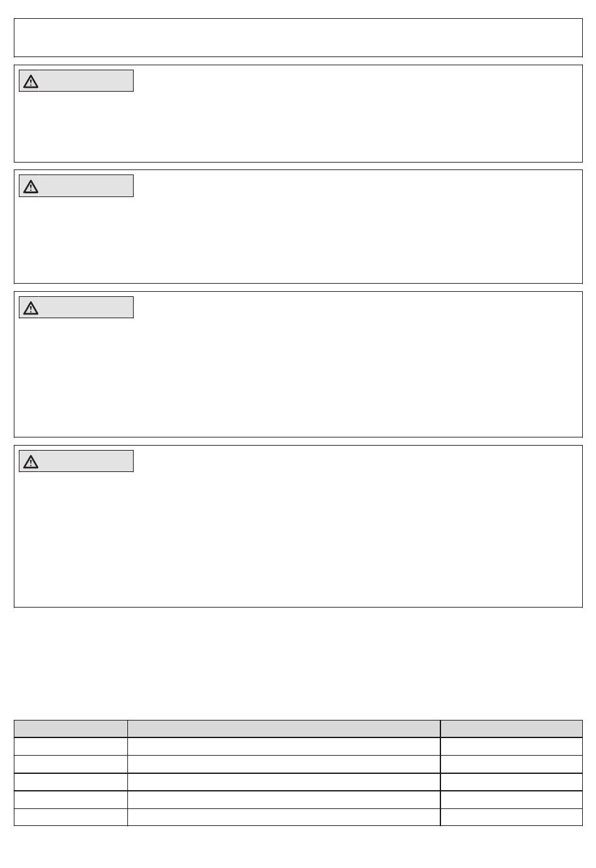Click the third-row cell in the middle table column
This screenshot has width=596, height=868.
pyautogui.click(x=284, y=782)
